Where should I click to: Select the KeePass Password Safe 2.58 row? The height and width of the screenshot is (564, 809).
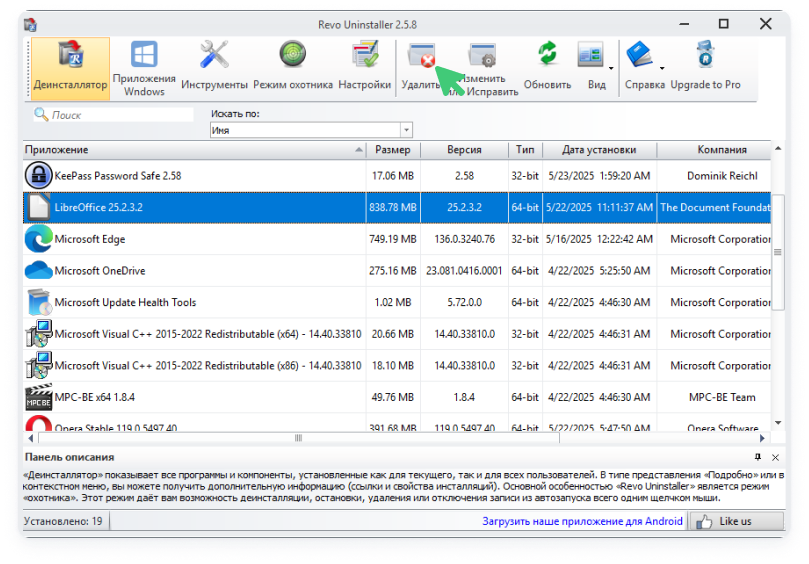(x=397, y=176)
